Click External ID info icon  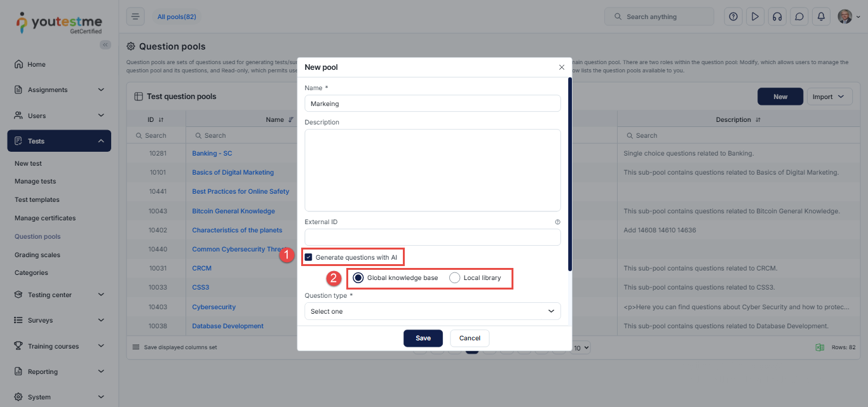[557, 222]
